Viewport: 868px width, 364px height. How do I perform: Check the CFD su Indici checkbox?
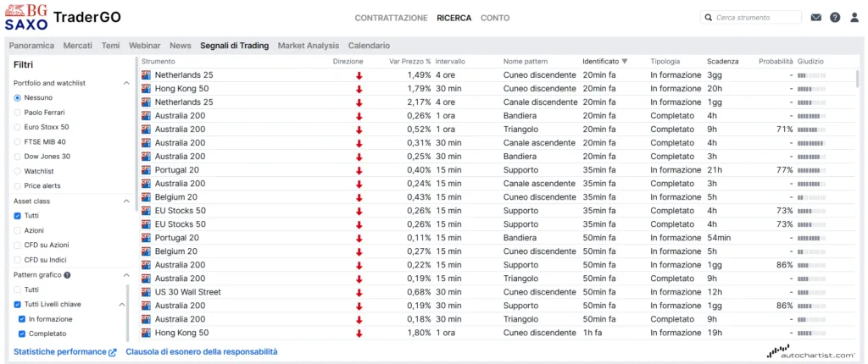click(x=18, y=260)
